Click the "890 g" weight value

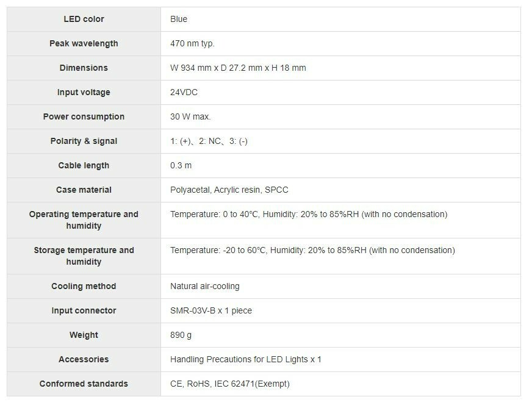[x=181, y=335]
